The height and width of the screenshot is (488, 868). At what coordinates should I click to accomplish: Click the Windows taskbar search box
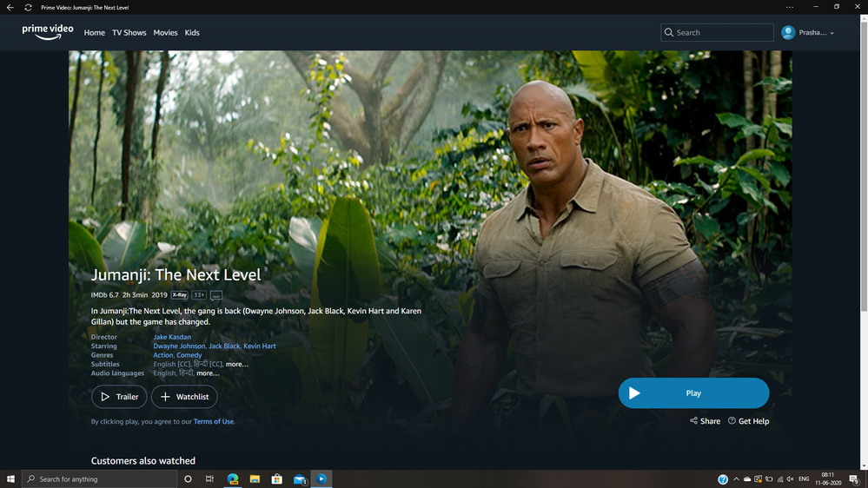point(100,479)
